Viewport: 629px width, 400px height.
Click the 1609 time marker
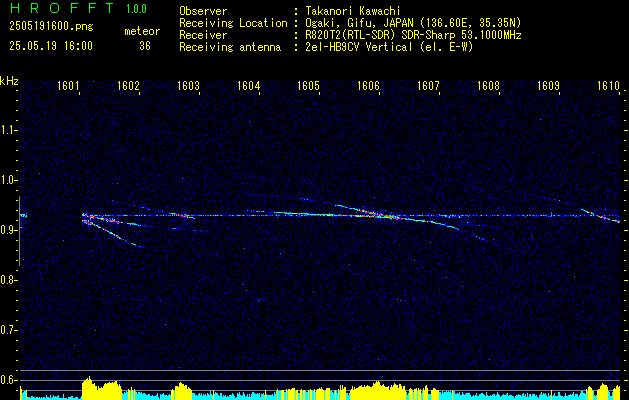[x=548, y=85]
